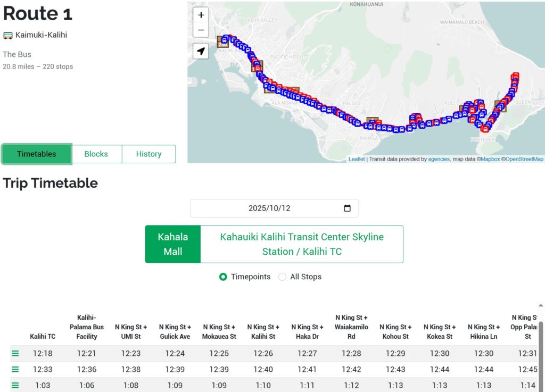Switch to the History tab
Image resolution: width=545 pixels, height=392 pixels.
[148, 154]
